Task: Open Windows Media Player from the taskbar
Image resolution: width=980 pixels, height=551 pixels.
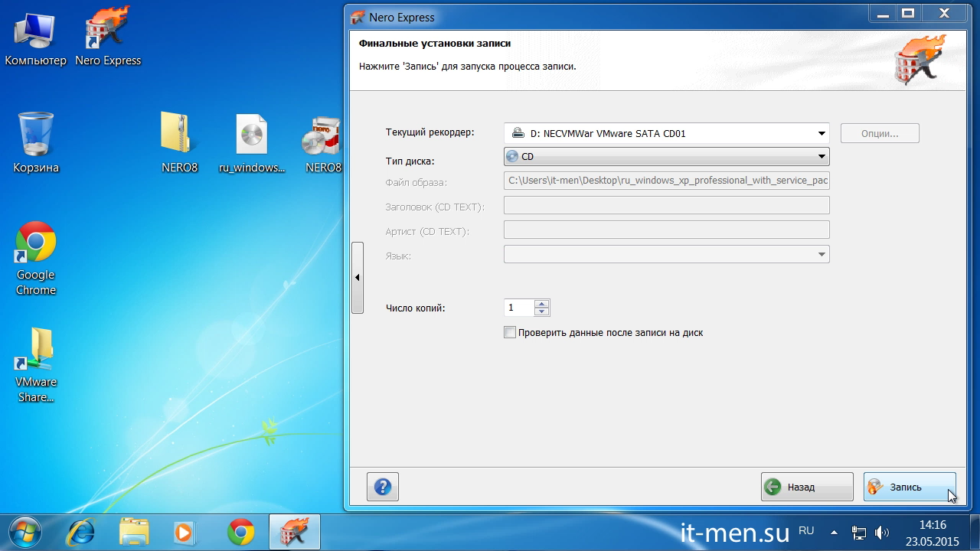Action: click(x=185, y=532)
